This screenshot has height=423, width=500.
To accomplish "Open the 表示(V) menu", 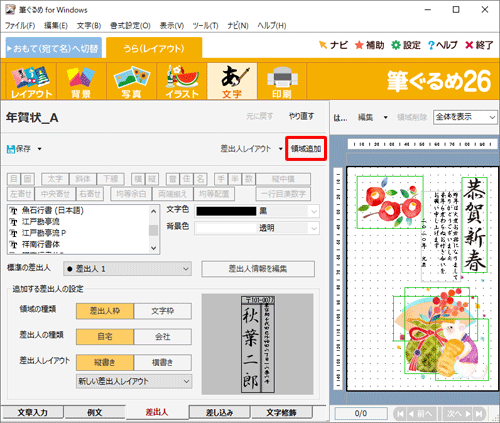I will tap(172, 26).
